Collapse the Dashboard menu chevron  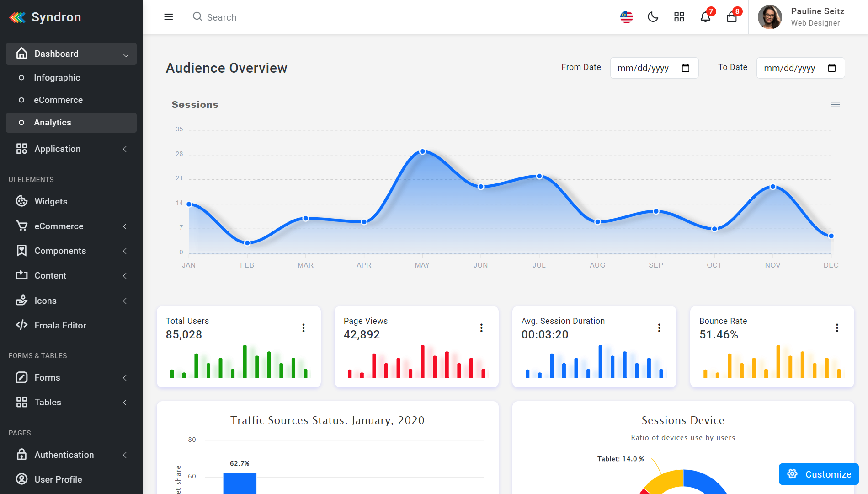[126, 54]
